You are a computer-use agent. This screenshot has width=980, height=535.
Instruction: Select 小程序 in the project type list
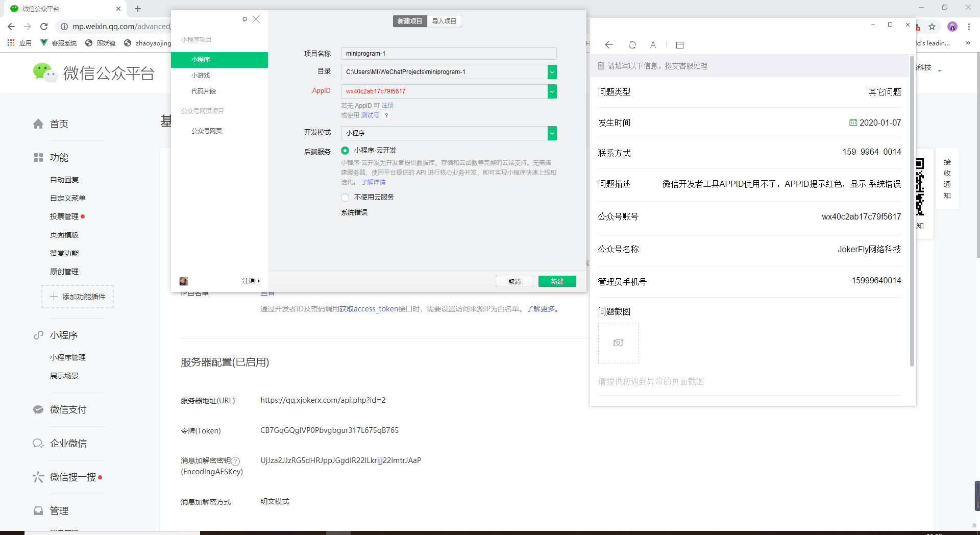pos(219,60)
